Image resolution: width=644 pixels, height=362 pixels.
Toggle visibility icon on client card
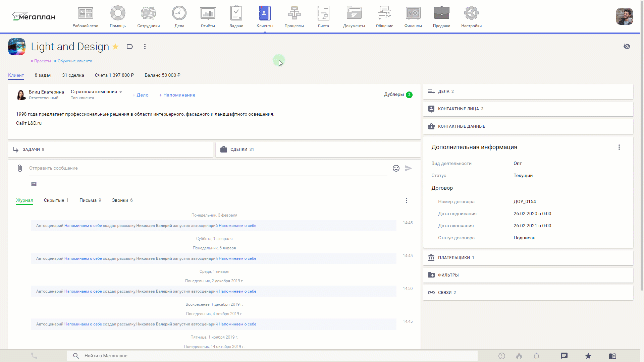(627, 46)
